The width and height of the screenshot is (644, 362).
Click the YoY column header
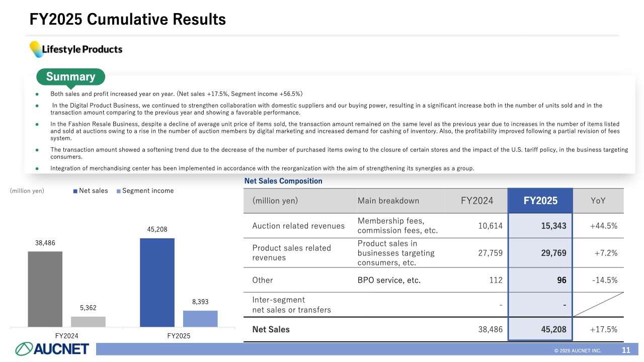pos(598,201)
